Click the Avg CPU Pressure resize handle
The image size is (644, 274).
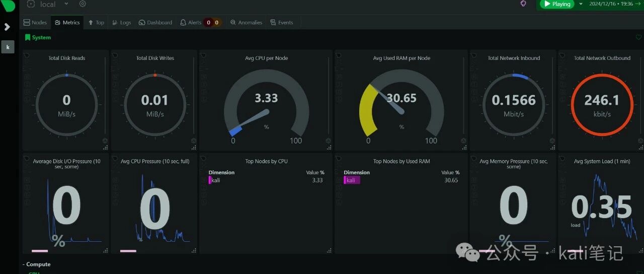pos(194,250)
